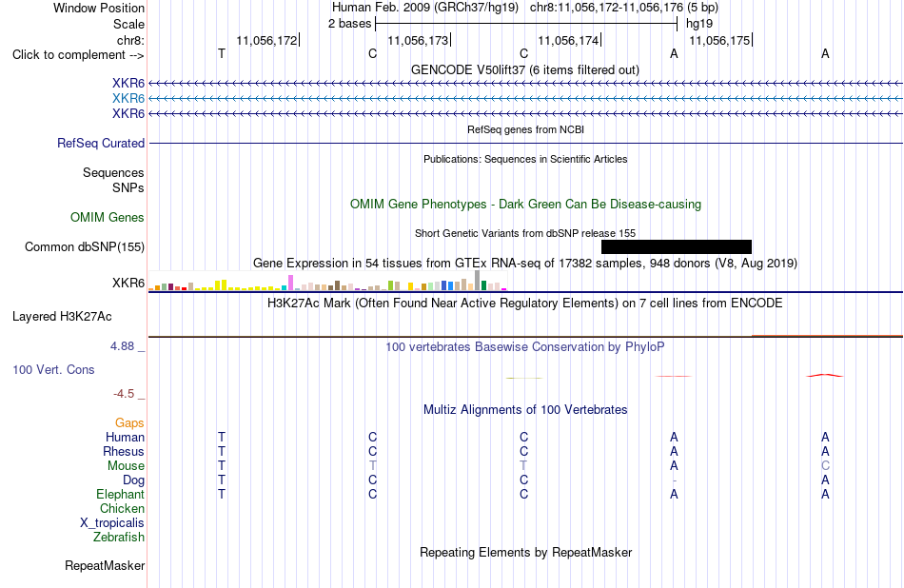The width and height of the screenshot is (904, 588).
Task: Click the OMIM Gene Phenotypes title
Action: click(x=526, y=204)
